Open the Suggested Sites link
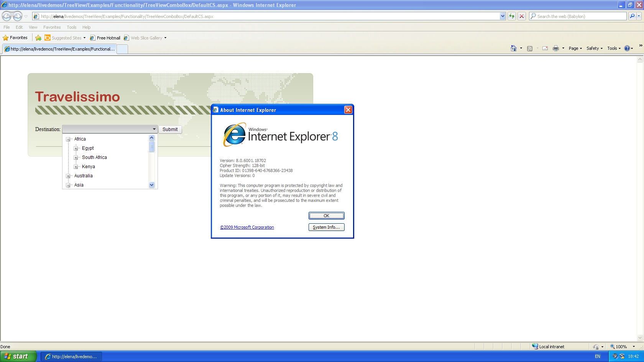Viewport: 644px width, 362px height. pos(65,38)
